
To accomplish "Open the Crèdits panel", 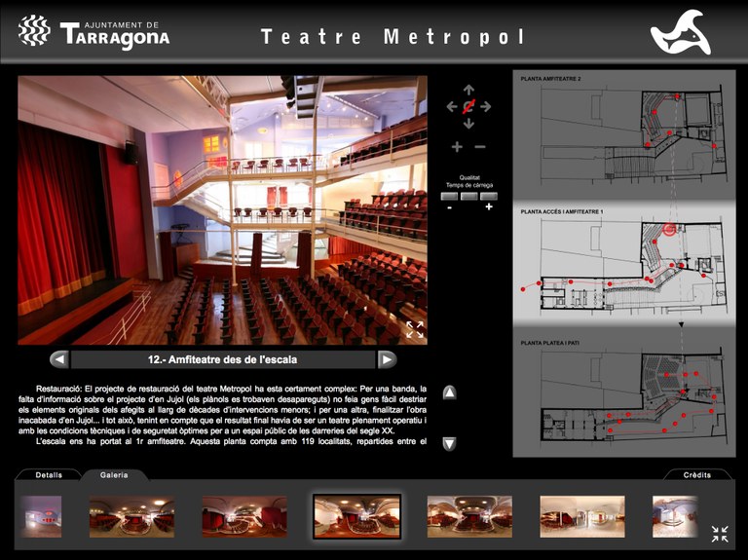I will [x=697, y=475].
